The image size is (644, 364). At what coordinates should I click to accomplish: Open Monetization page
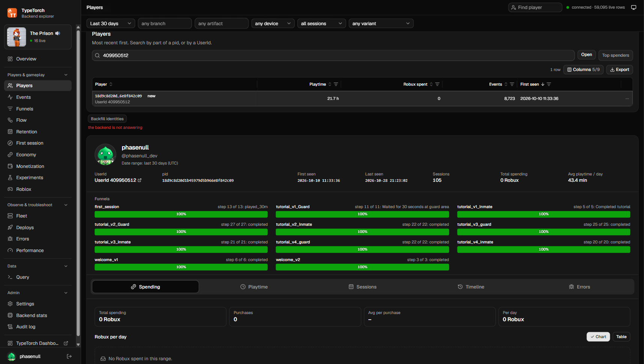(x=38, y=166)
